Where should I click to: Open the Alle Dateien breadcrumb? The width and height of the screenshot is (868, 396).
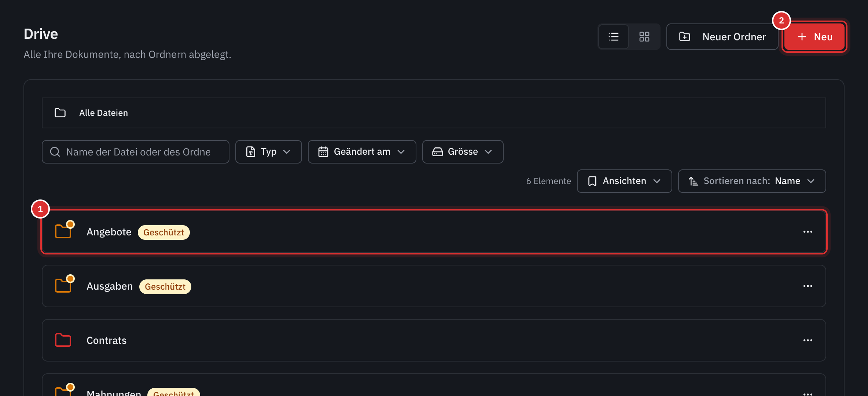tap(103, 113)
